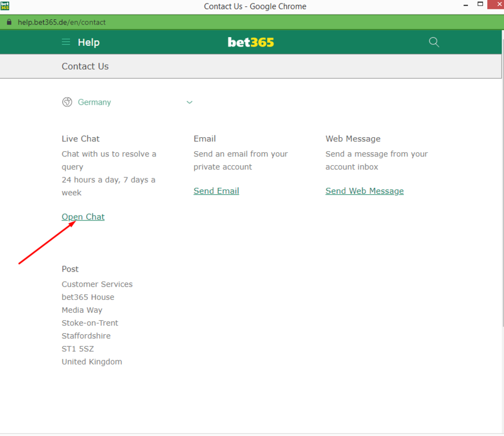Click the bet365 favicon in title bar
Image resolution: width=504 pixels, height=436 pixels.
[x=5, y=6]
